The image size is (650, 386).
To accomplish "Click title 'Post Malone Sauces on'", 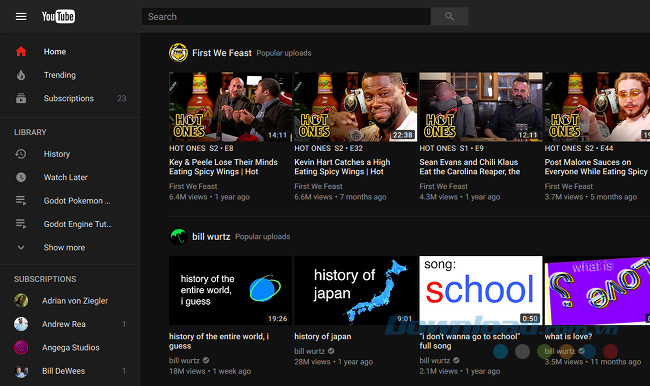I will pos(596,167).
